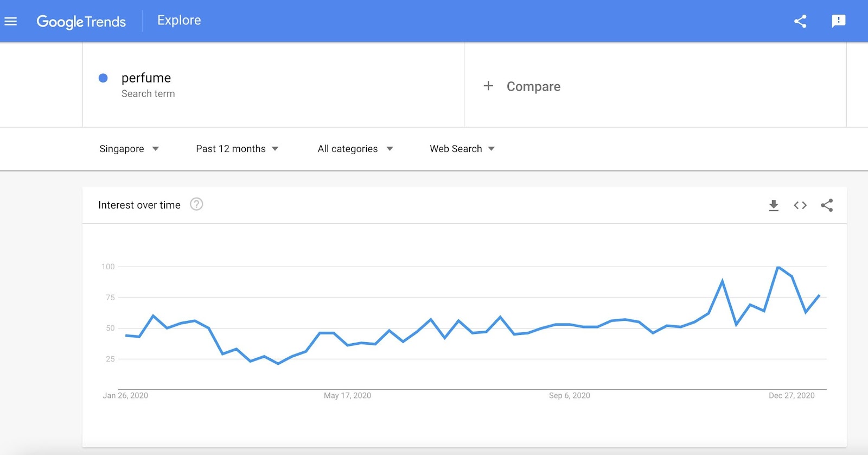Click the Jan 26, 2020 axis label
Image resolution: width=868 pixels, height=455 pixels.
(125, 395)
